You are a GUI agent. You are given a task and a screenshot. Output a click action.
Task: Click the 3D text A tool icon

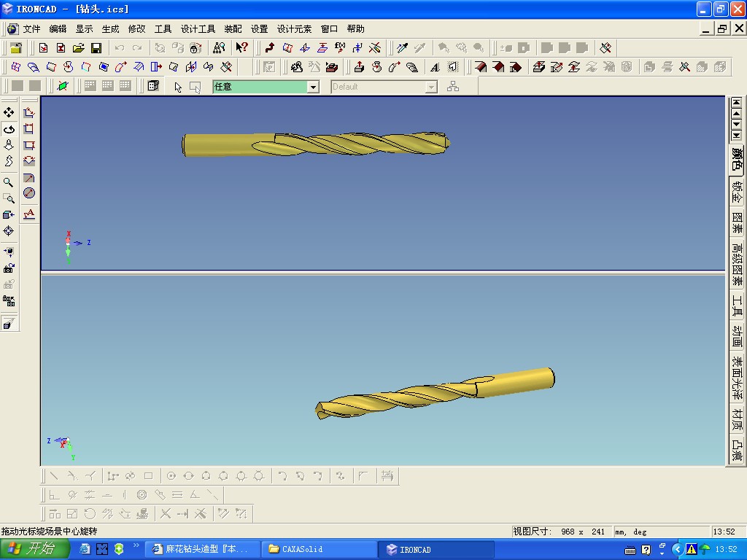tap(435, 67)
